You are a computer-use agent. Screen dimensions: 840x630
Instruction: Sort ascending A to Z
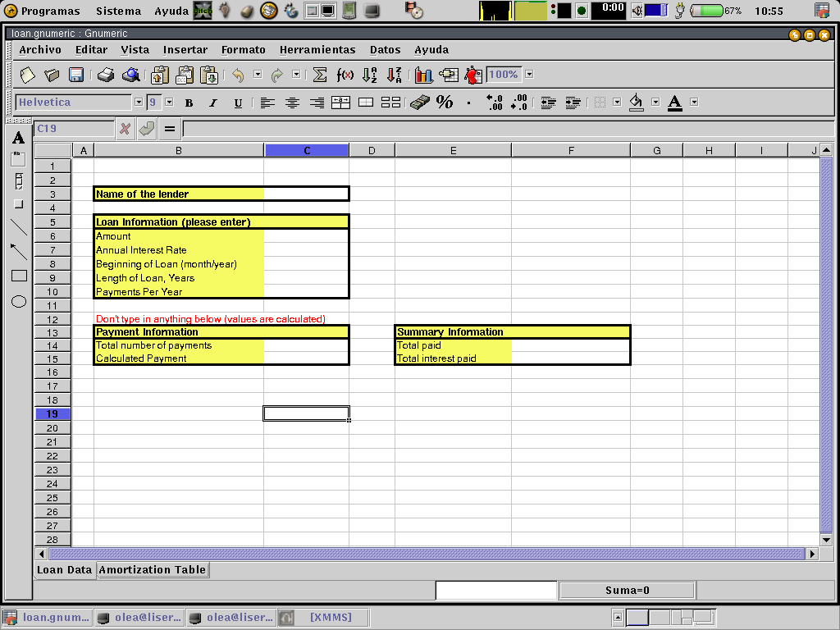click(370, 75)
